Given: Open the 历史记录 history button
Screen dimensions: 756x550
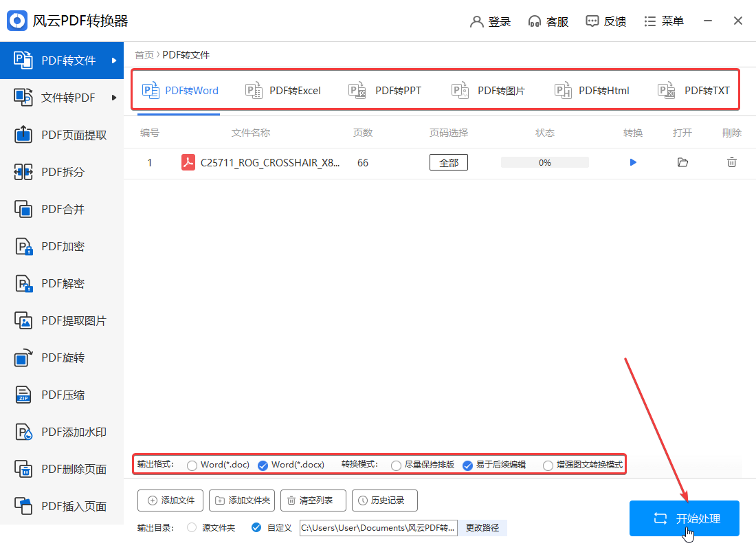Looking at the screenshot, I should point(385,500).
